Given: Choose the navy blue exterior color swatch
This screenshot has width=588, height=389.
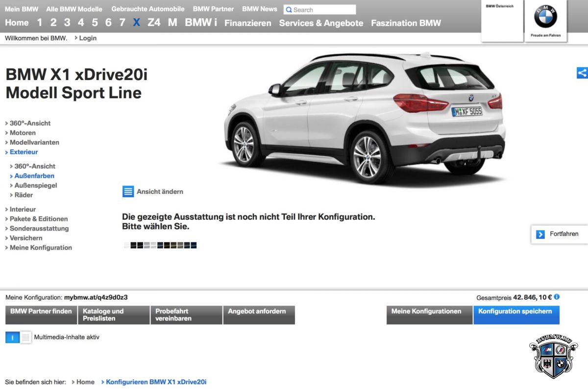Looking at the screenshot, I should pos(194,245).
